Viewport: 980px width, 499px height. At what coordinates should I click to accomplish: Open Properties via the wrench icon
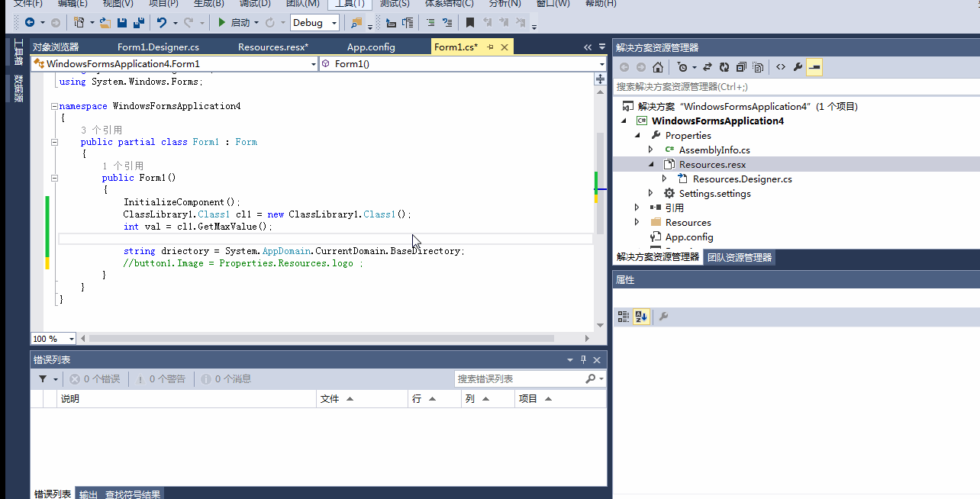pyautogui.click(x=798, y=67)
